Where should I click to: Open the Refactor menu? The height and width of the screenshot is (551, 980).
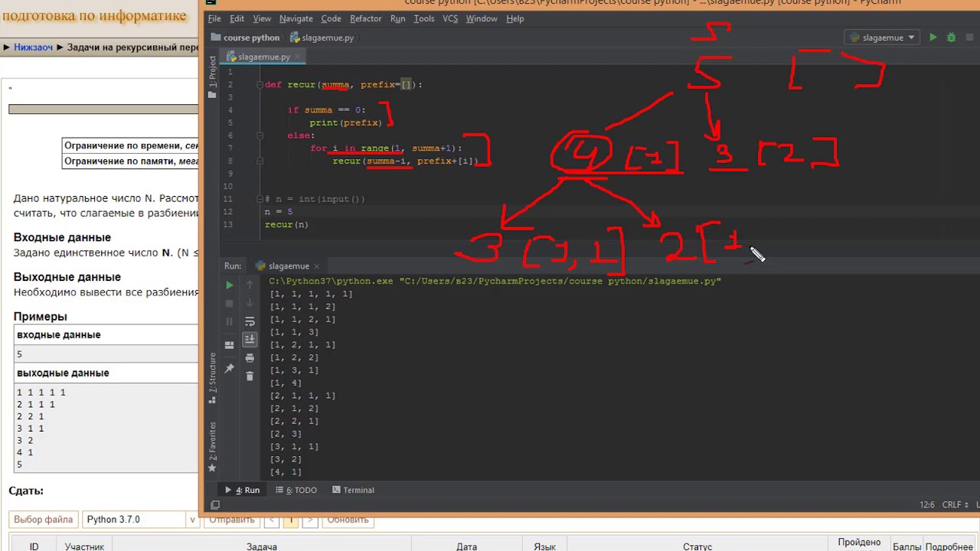(x=366, y=18)
